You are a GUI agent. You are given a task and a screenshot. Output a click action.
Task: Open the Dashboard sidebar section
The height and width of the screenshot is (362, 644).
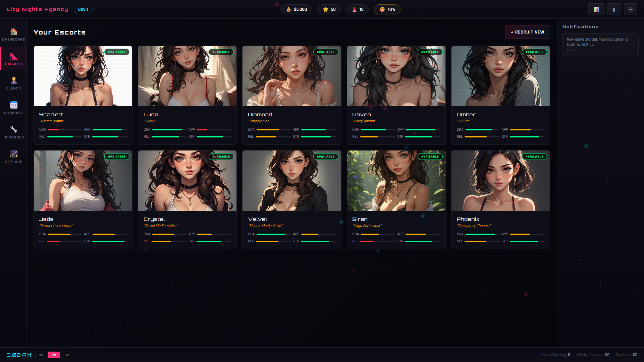(x=13, y=35)
